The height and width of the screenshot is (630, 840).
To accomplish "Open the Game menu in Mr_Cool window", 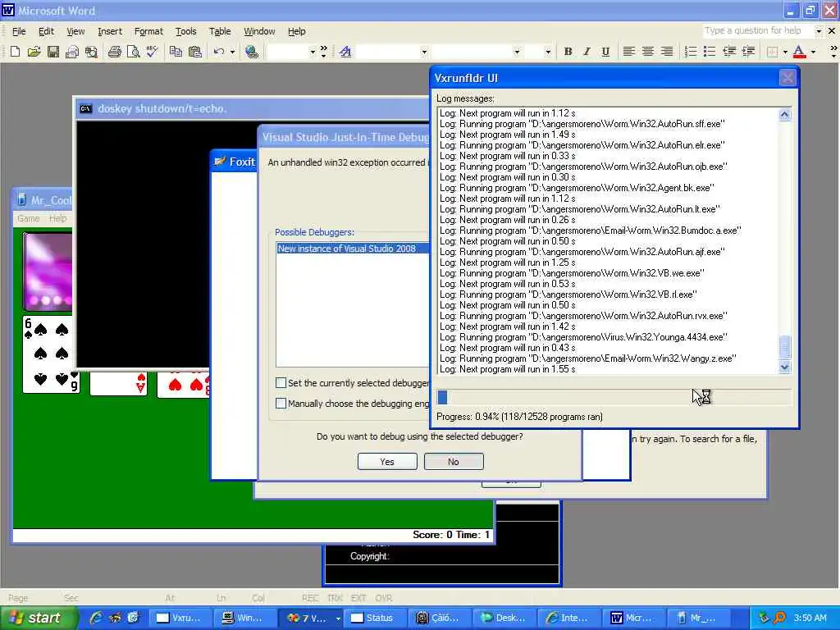I will (29, 218).
